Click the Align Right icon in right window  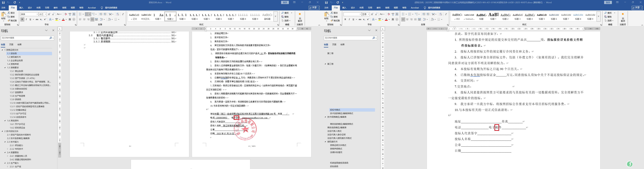coord(411,19)
